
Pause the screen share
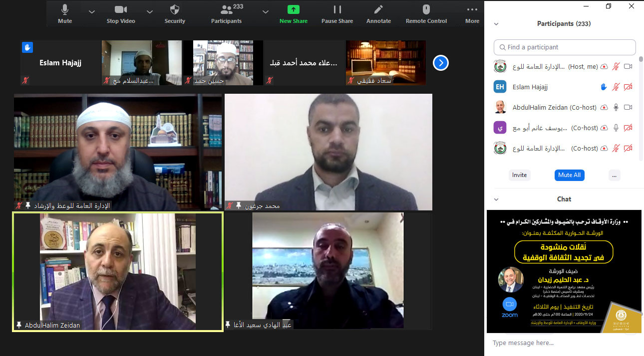[337, 9]
